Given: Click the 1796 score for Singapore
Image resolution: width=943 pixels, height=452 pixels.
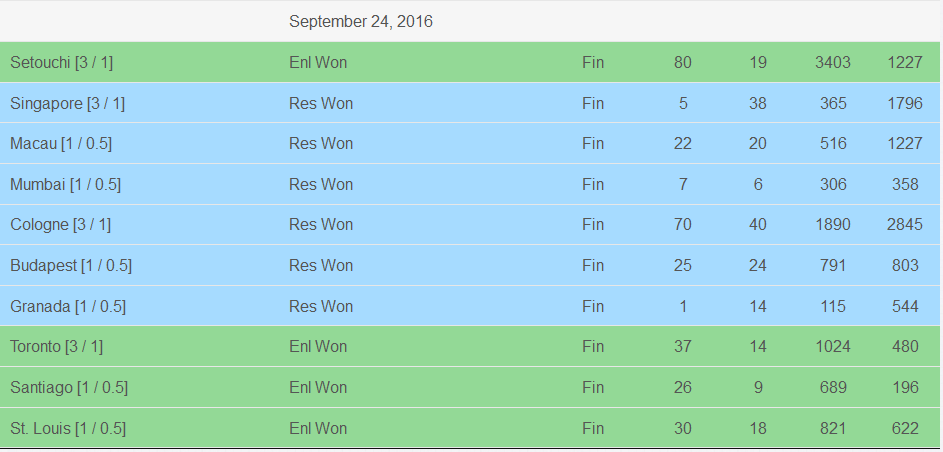Looking at the screenshot, I should [x=905, y=103].
